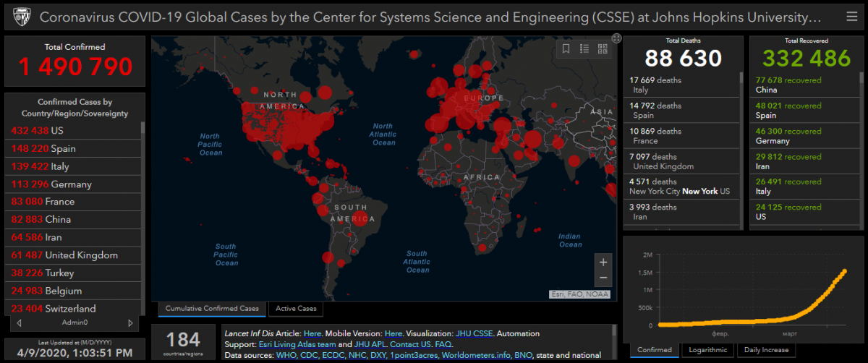Click France 10 869 deaths entry
The width and height of the screenshot is (868, 363).
(x=681, y=135)
